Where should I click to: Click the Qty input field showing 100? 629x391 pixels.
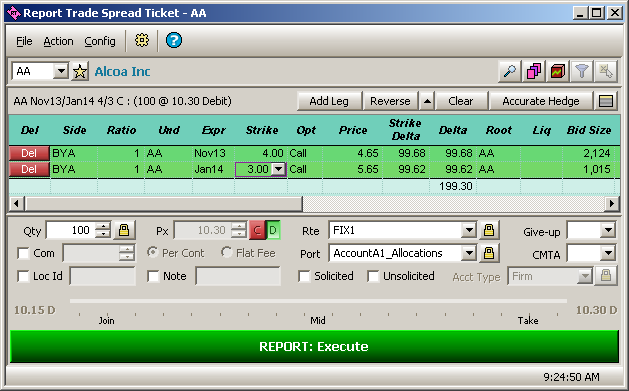(x=71, y=230)
